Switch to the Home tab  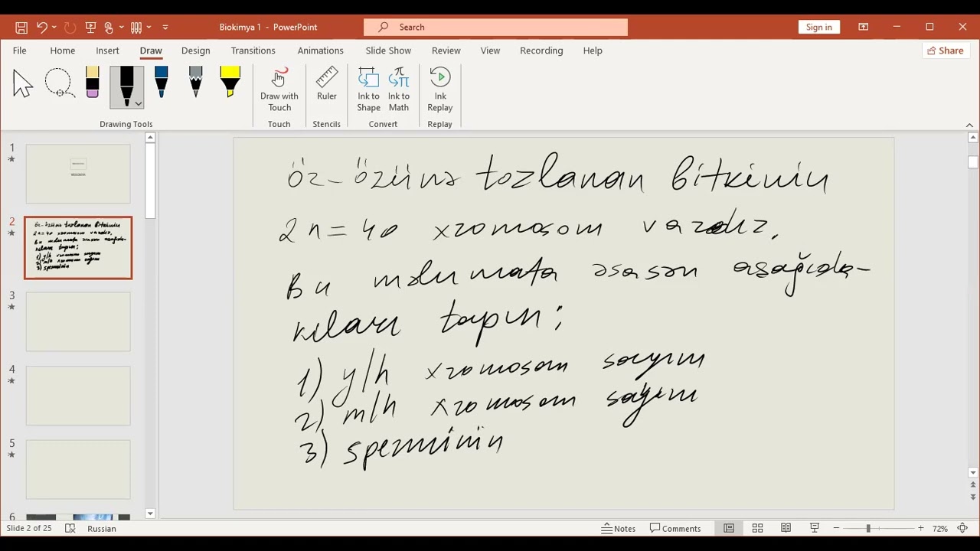pos(63,51)
